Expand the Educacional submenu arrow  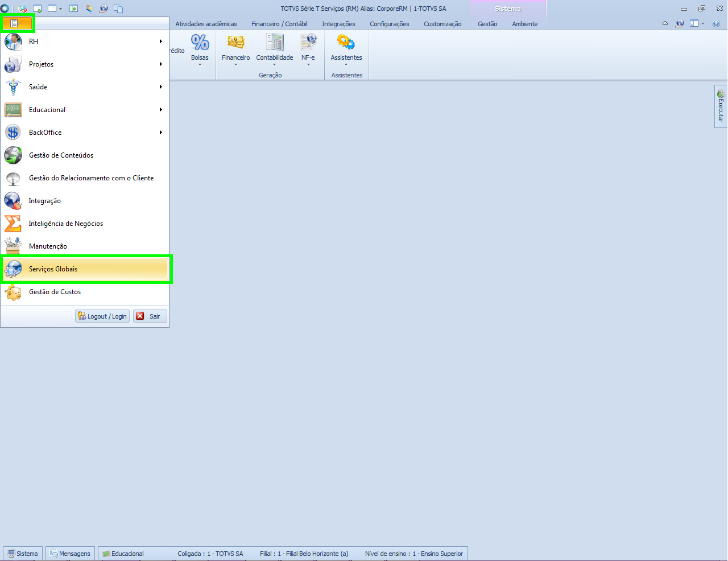pos(161,110)
